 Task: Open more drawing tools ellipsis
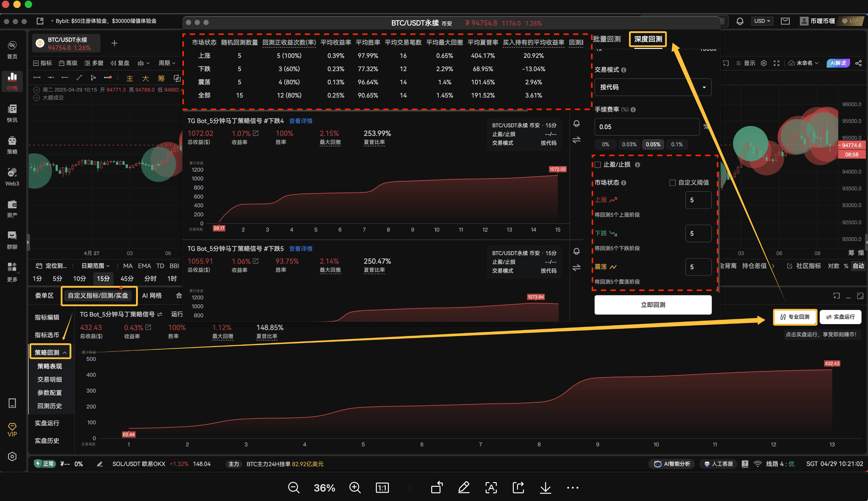pyautogui.click(x=108, y=78)
